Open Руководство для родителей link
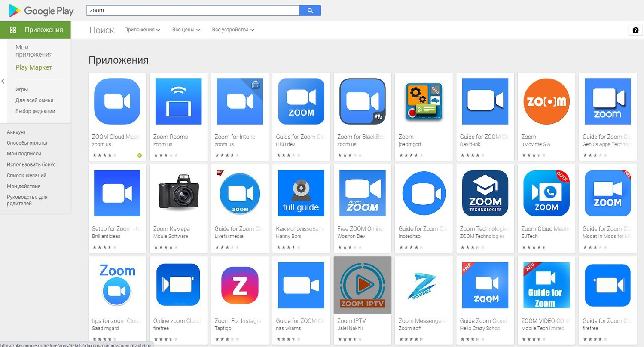The height and width of the screenshot is (347, 644). (x=27, y=200)
